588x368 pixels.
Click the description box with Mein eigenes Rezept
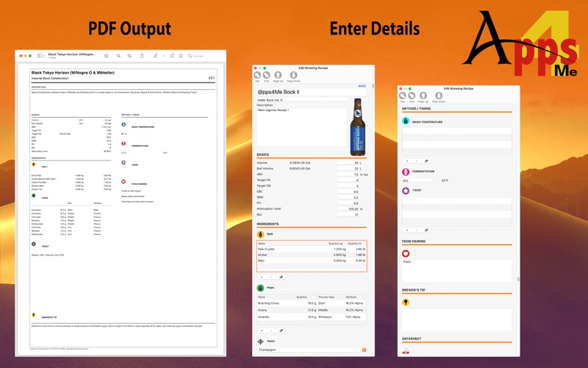302,127
